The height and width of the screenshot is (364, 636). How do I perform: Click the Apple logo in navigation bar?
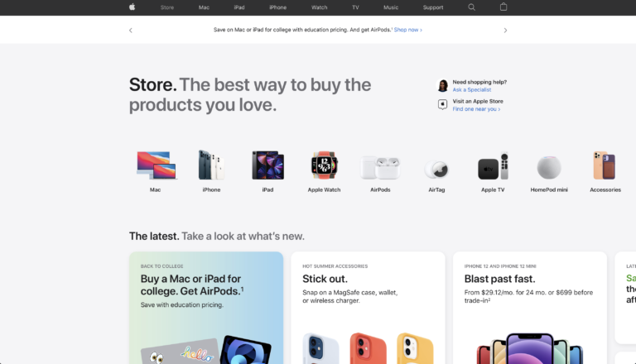[132, 7]
